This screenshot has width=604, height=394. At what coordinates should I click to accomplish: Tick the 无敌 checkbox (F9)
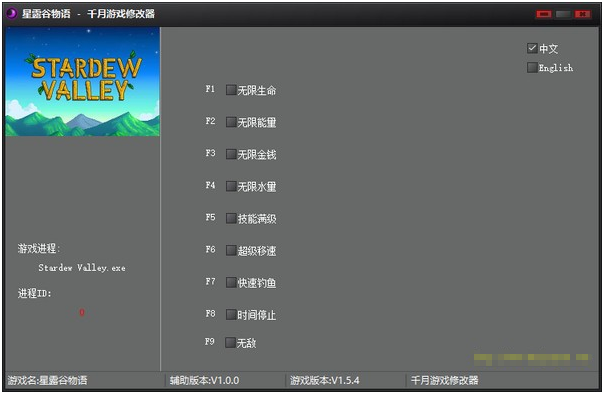point(230,342)
